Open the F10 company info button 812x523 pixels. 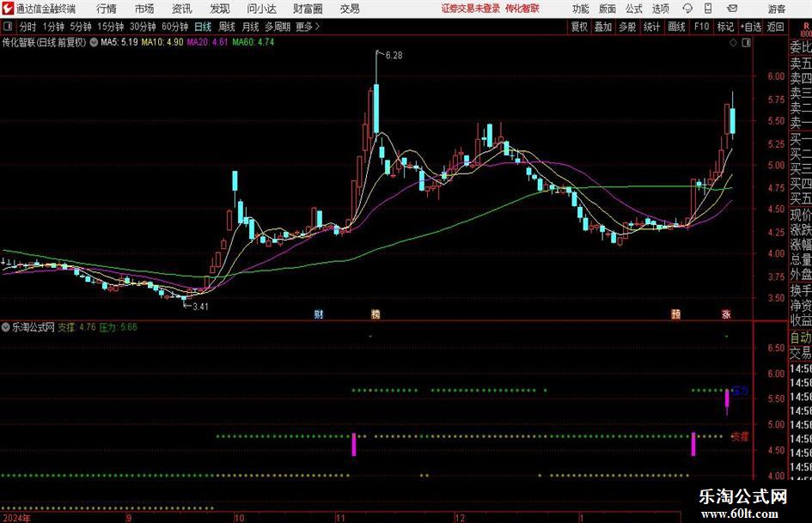(x=702, y=27)
